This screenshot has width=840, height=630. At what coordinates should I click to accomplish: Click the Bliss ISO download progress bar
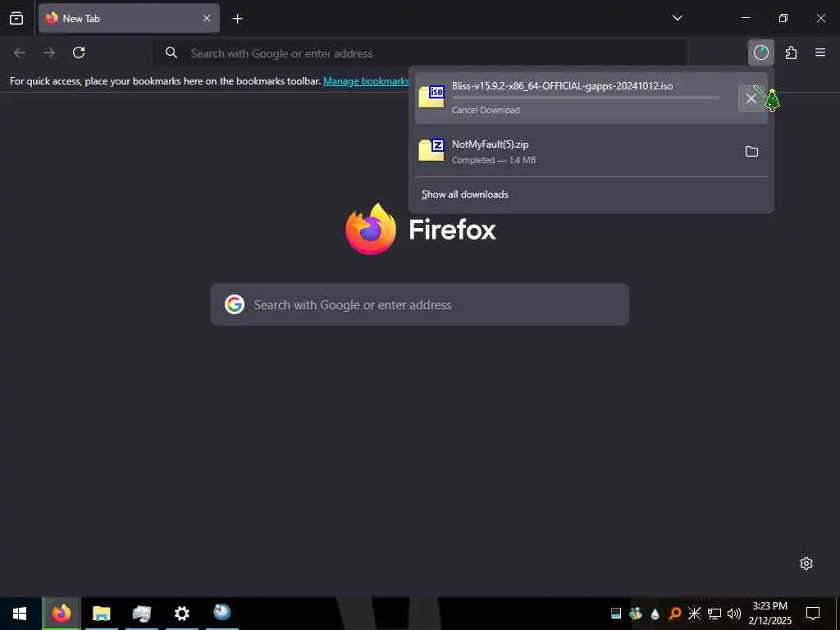[586, 98]
